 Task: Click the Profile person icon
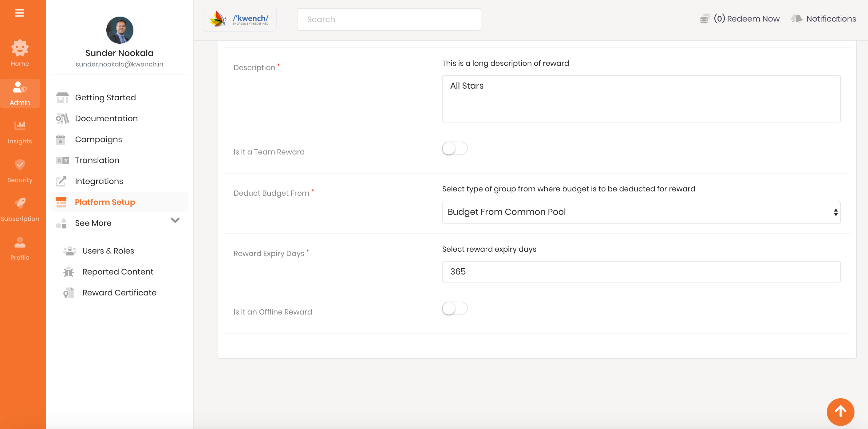(x=20, y=242)
